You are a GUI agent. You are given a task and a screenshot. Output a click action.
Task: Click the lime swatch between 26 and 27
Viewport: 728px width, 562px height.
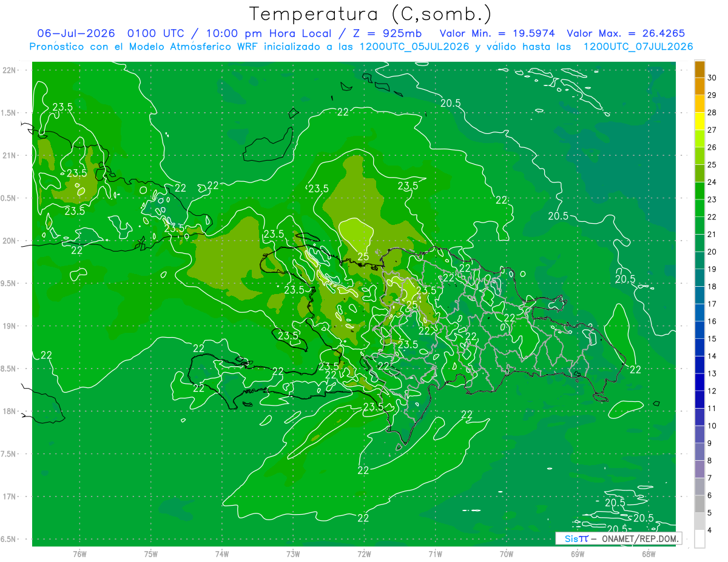(x=699, y=139)
